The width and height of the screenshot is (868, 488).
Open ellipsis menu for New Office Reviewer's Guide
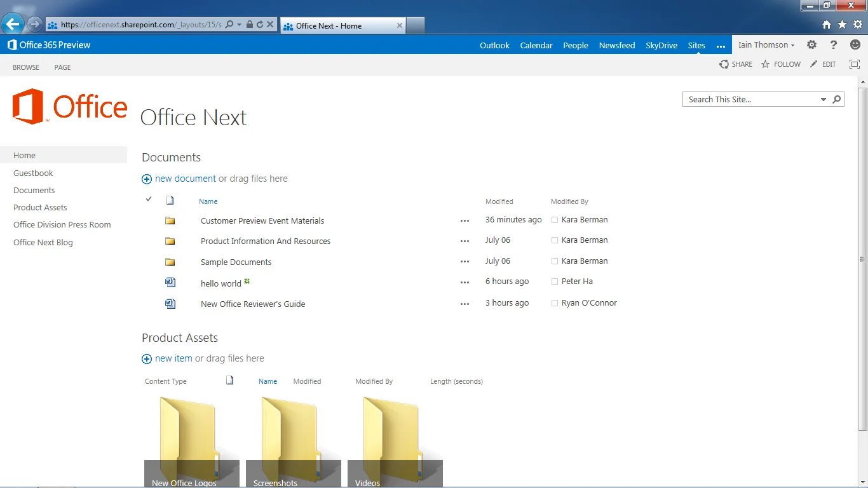(465, 304)
